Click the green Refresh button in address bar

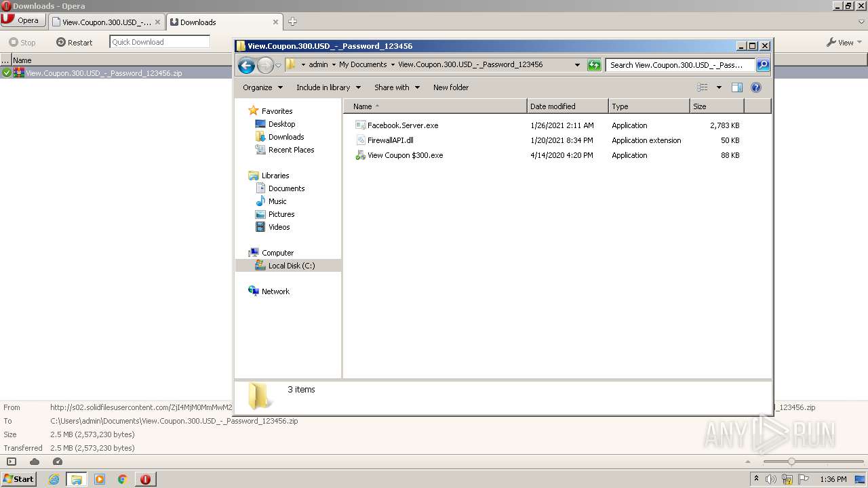(594, 65)
